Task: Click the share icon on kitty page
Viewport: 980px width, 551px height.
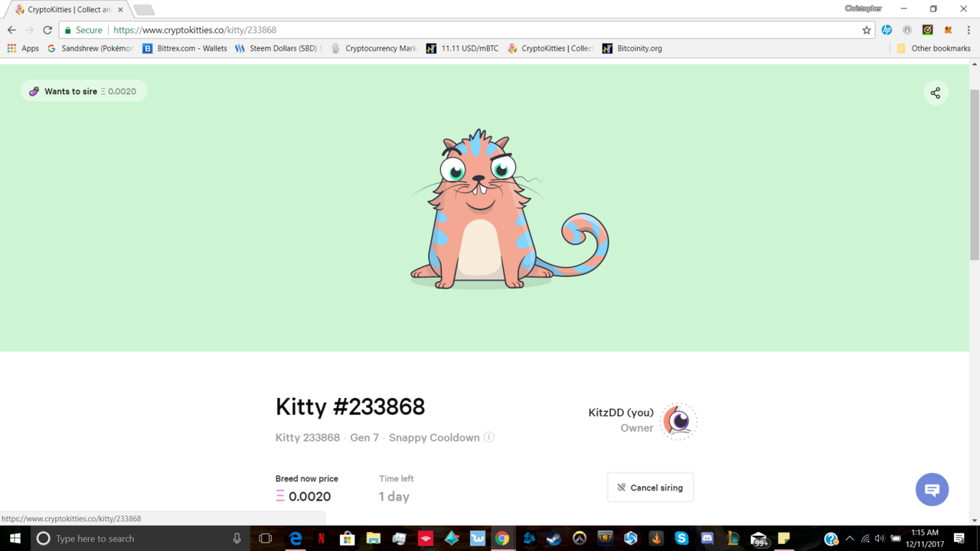Action: tap(935, 93)
